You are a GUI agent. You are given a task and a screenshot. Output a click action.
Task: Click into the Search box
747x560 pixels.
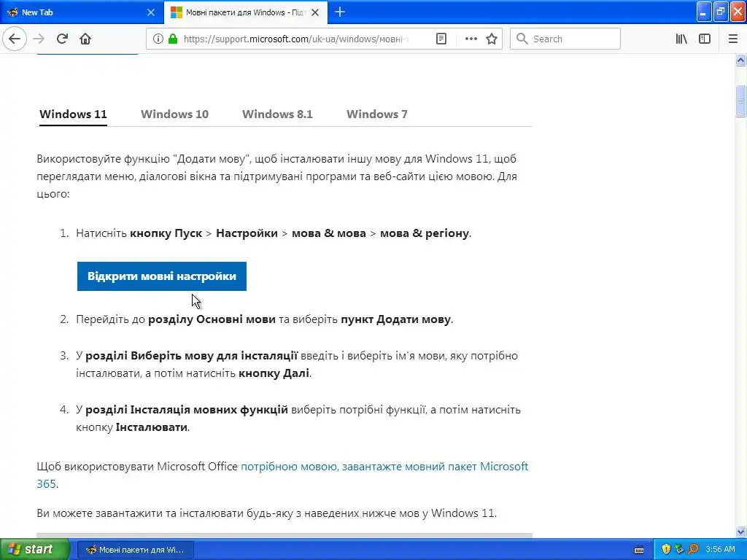[x=565, y=39]
